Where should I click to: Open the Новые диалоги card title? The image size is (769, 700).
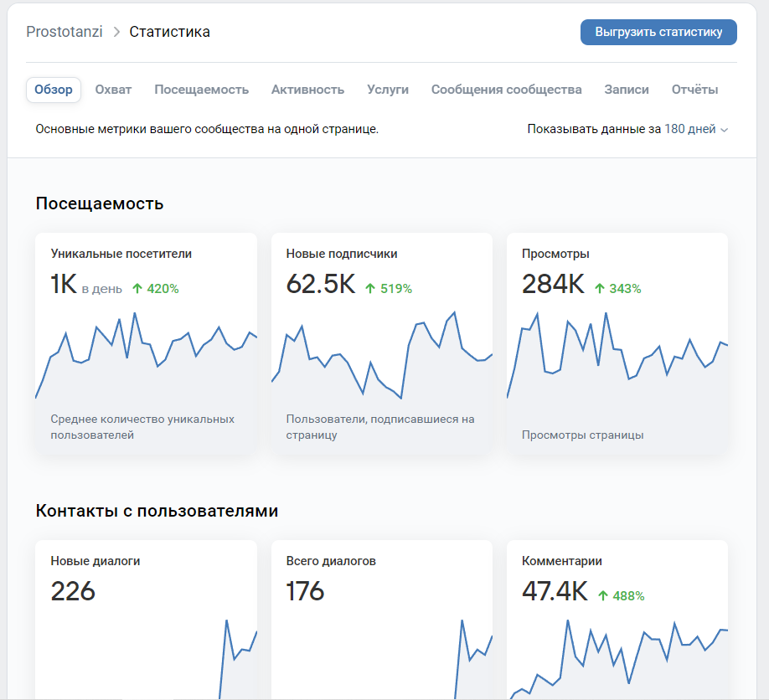point(95,561)
